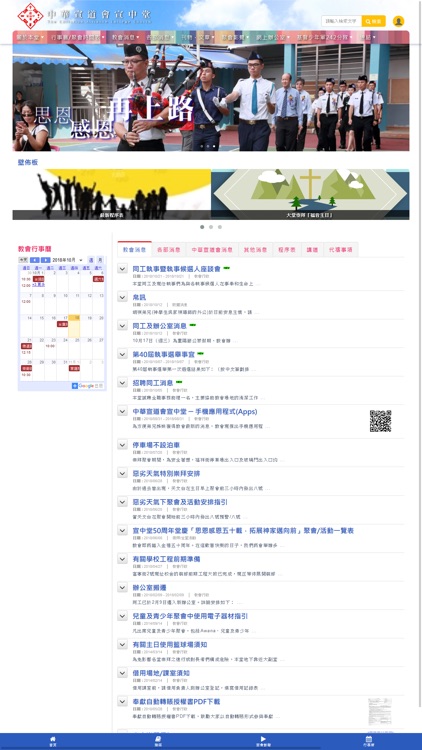Viewport: 422px width, 750px height.
Task: Focus the search text field
Action: click(342, 21)
